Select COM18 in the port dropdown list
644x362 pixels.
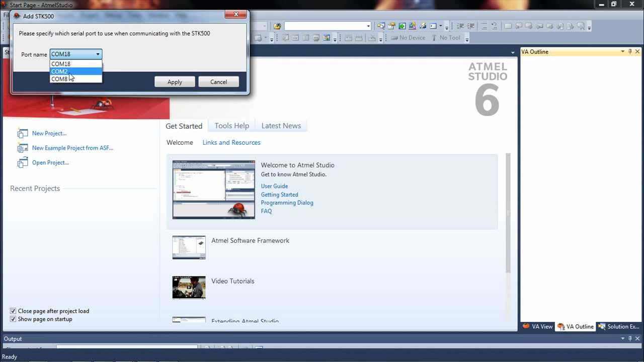[76, 64]
